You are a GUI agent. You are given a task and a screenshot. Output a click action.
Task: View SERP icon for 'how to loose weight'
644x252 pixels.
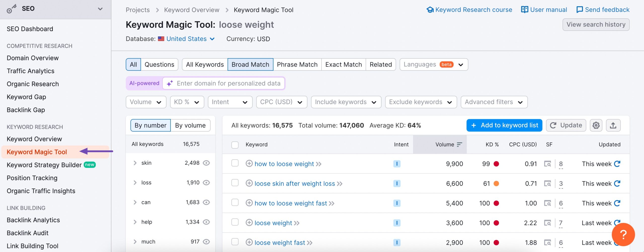tap(547, 164)
